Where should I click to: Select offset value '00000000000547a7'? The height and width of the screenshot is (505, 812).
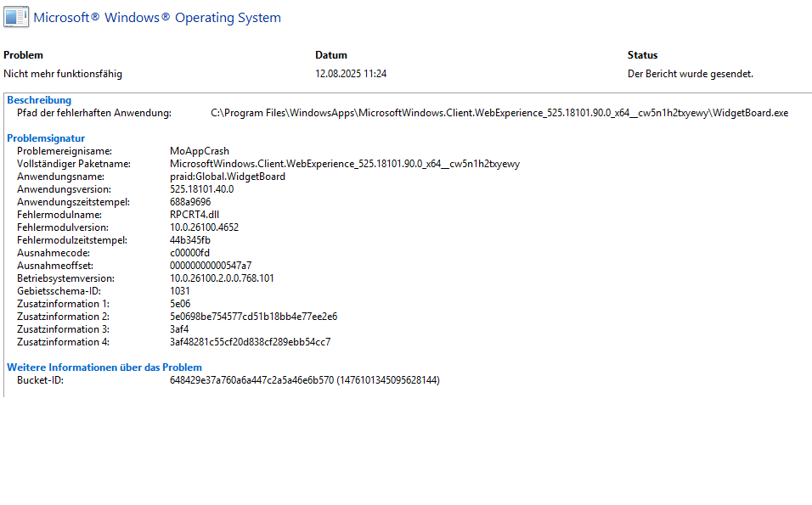(211, 266)
